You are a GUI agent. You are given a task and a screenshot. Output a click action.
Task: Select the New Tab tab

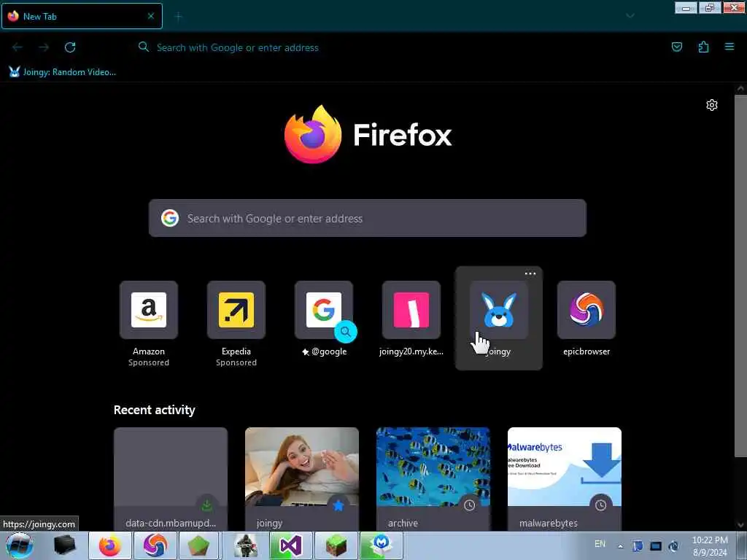coord(82,16)
